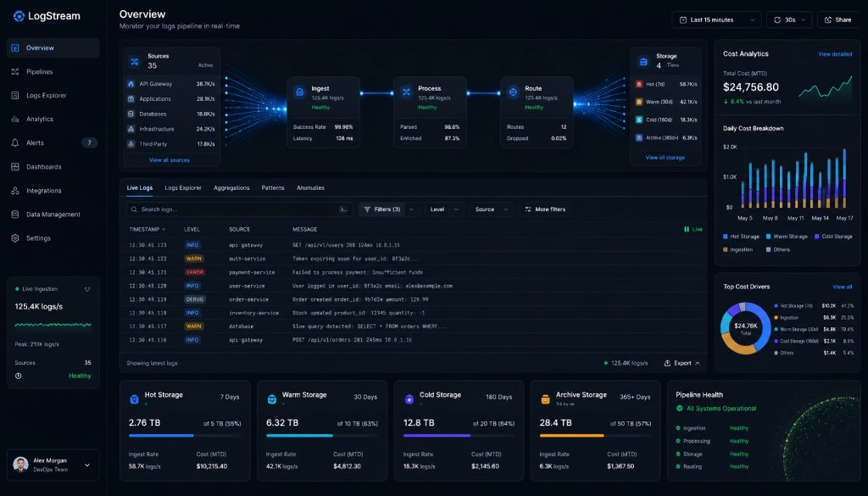Open View detailed in Cost Analytics

(835, 54)
